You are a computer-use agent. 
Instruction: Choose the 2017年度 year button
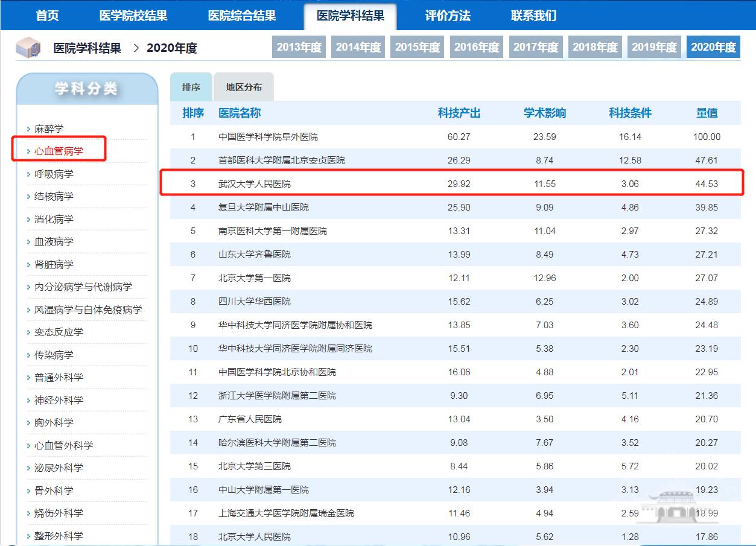pos(536,47)
